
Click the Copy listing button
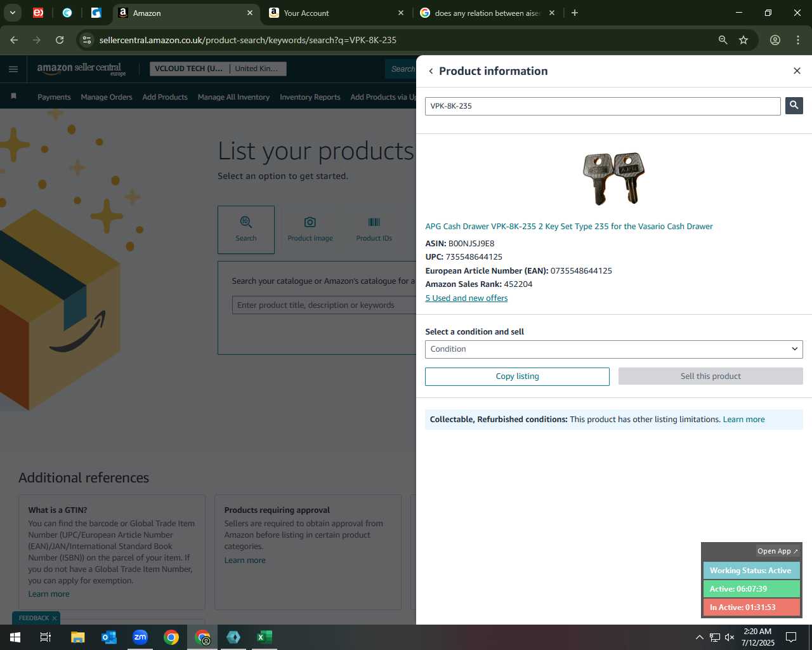pyautogui.click(x=517, y=376)
